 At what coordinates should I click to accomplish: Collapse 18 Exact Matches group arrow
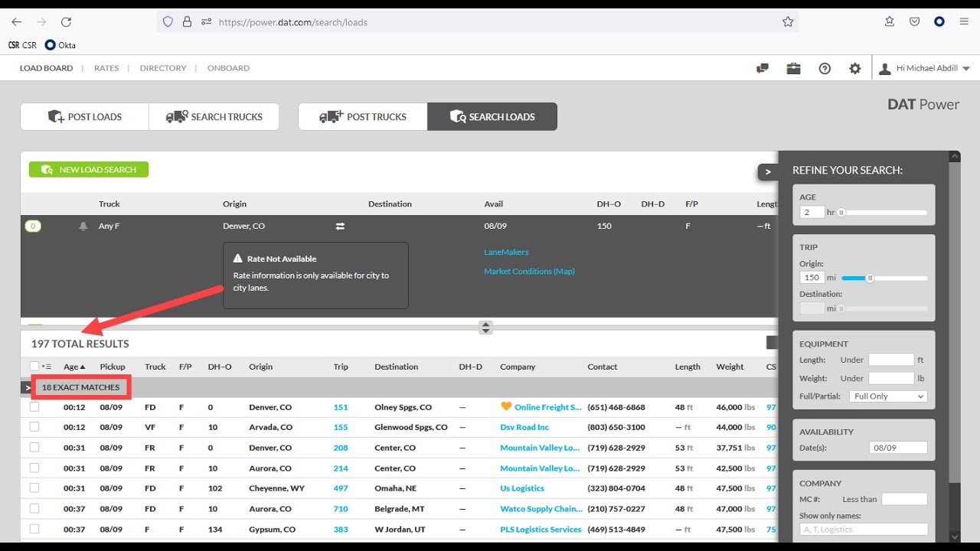28,388
